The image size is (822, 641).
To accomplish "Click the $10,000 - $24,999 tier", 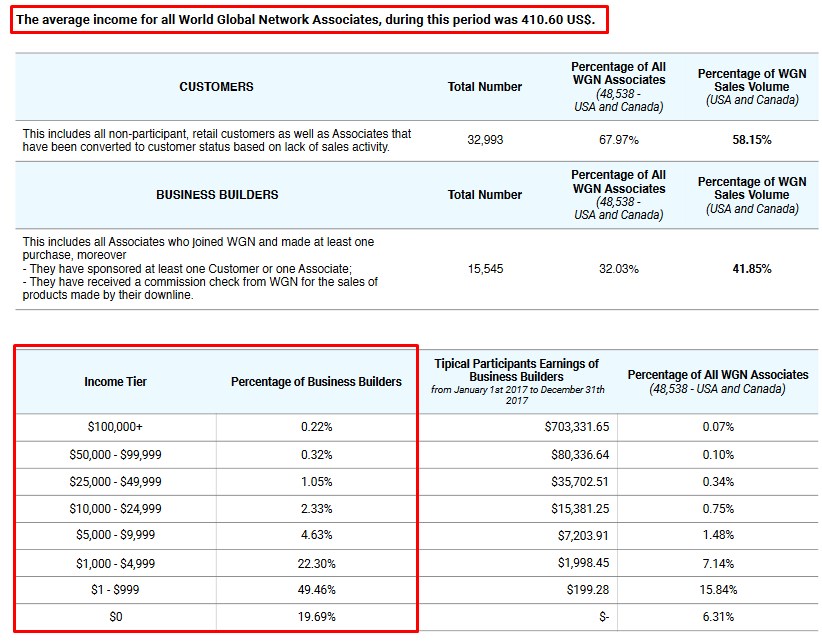I will coord(115,508).
